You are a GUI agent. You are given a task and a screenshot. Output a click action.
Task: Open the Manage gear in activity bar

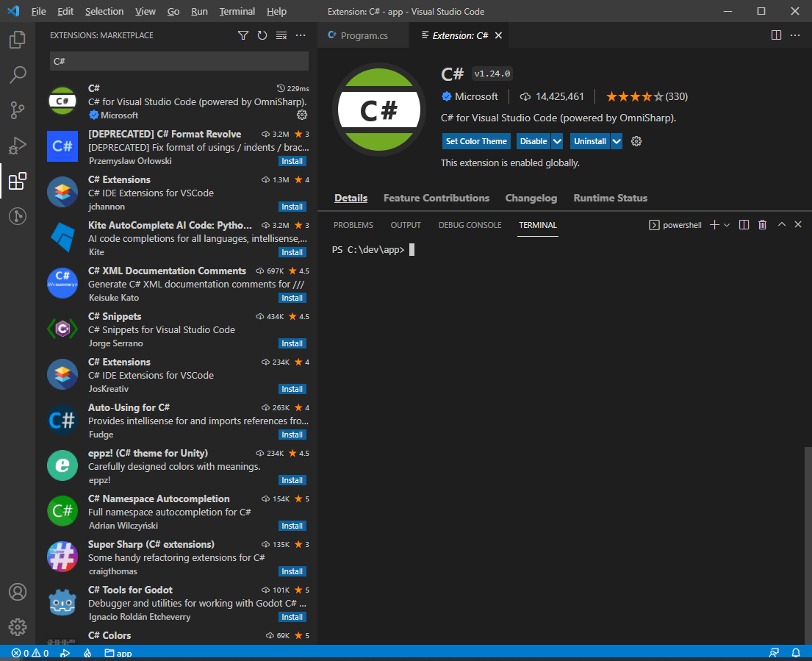pos(18,626)
